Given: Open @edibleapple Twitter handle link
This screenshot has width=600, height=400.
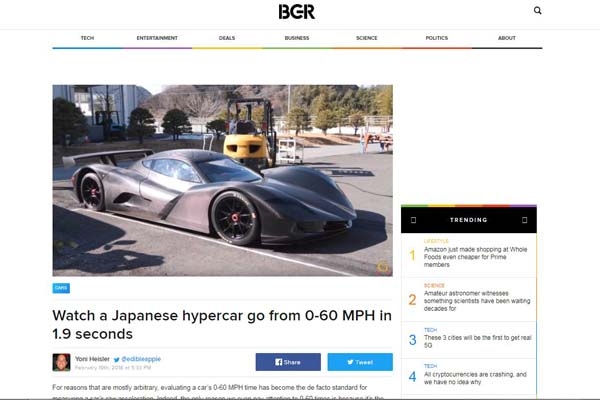Looking at the screenshot, I should click(140, 358).
